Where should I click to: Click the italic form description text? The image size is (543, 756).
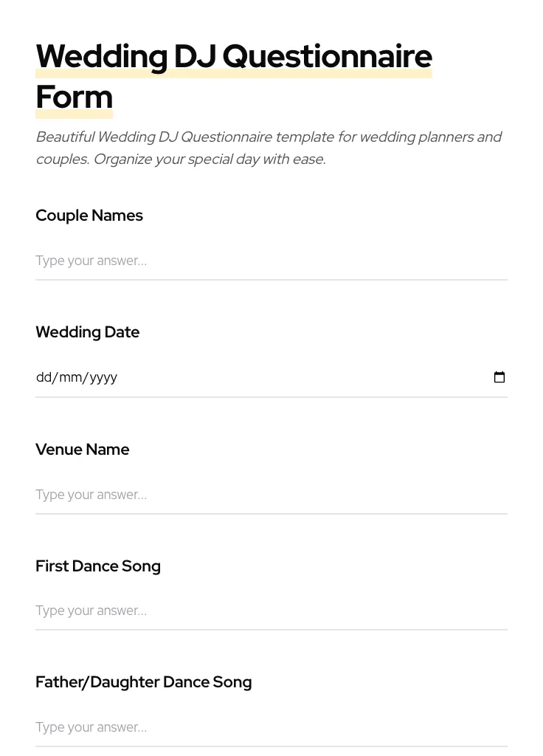tap(269, 148)
